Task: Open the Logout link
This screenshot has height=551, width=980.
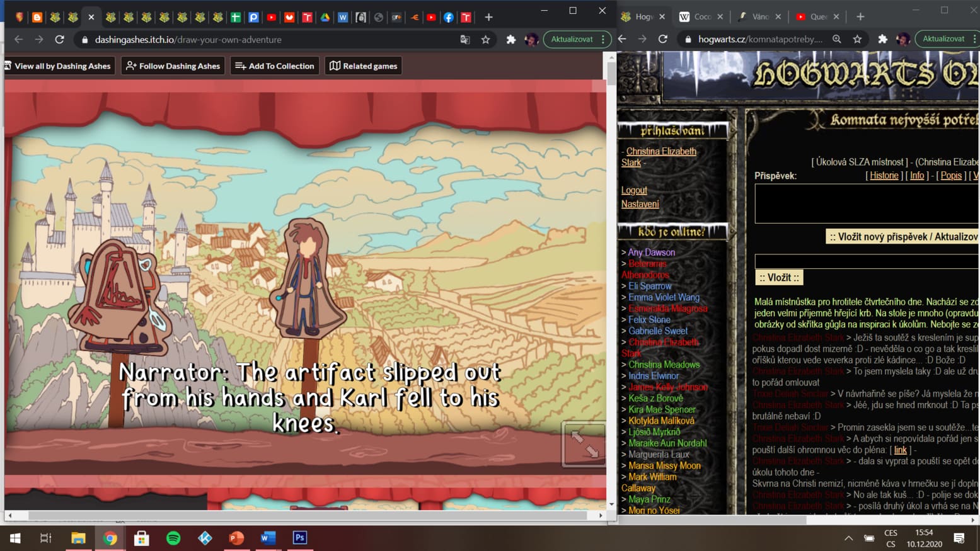Action: [634, 190]
